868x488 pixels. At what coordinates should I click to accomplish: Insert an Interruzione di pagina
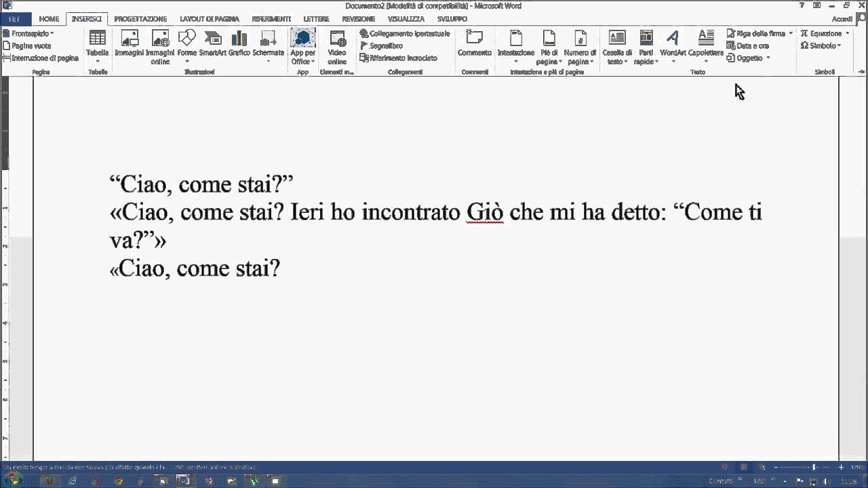click(x=41, y=58)
